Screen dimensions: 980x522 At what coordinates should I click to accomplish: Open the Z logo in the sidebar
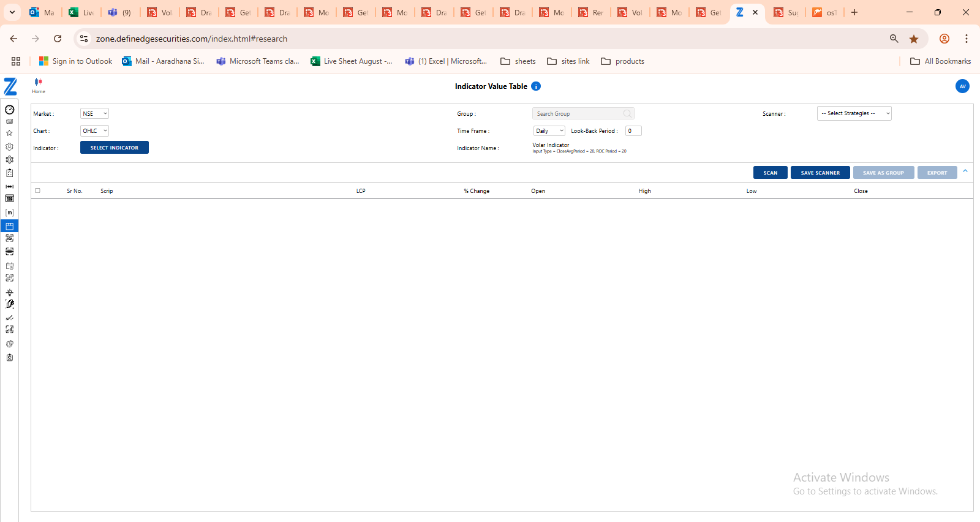pyautogui.click(x=10, y=86)
